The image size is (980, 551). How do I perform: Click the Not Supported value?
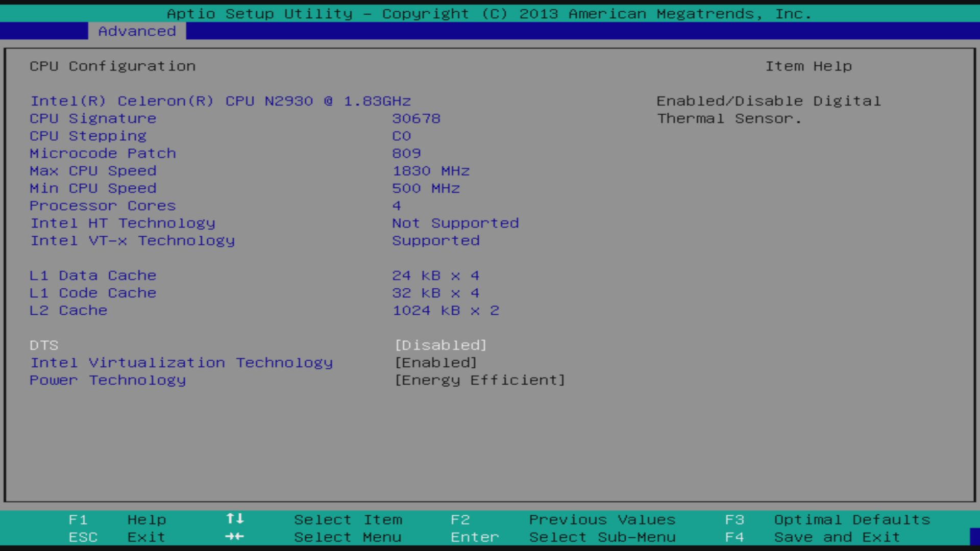pos(455,223)
